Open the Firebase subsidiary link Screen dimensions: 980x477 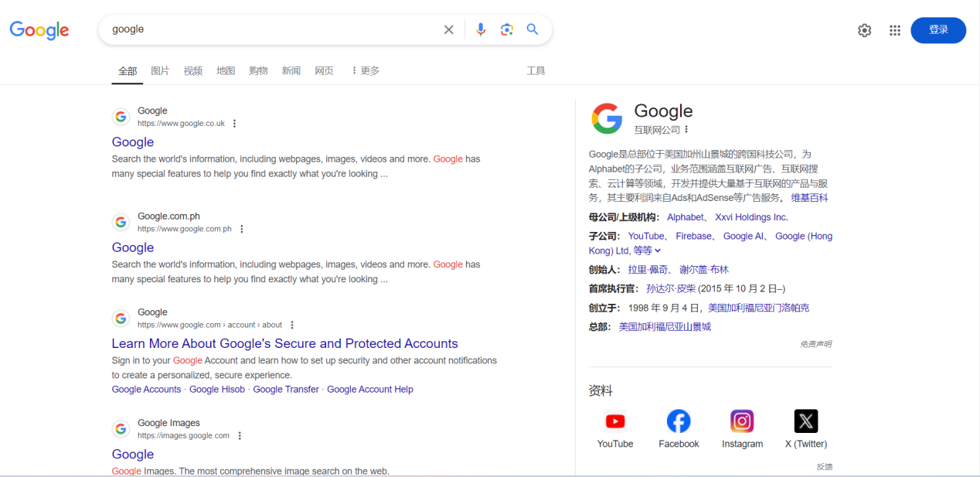click(694, 236)
